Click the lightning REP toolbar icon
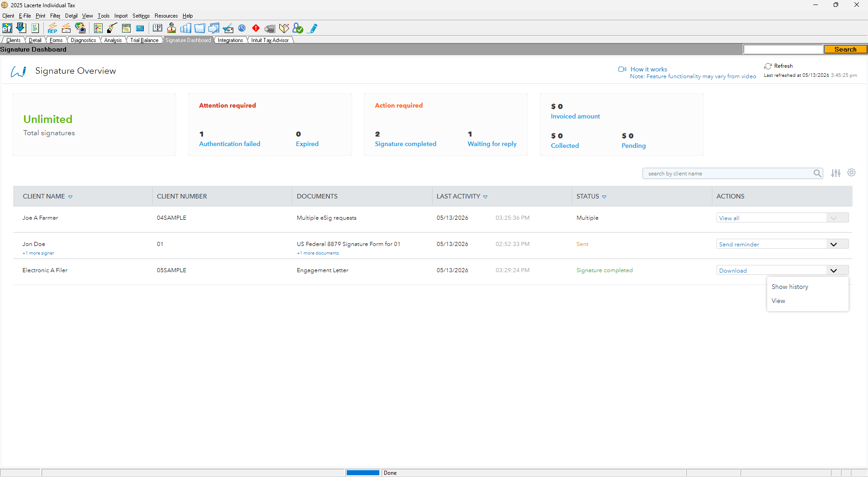 [x=52, y=28]
